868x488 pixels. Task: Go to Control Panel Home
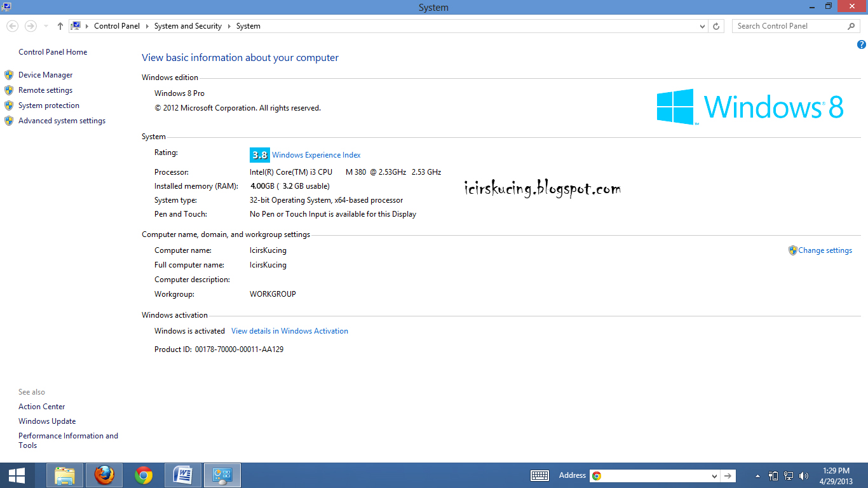point(53,52)
